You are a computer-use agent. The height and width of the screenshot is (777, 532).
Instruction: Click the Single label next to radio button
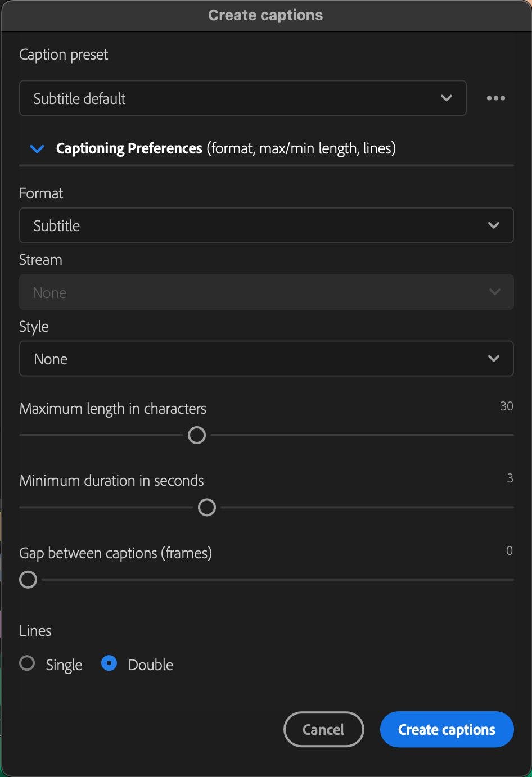tap(64, 665)
